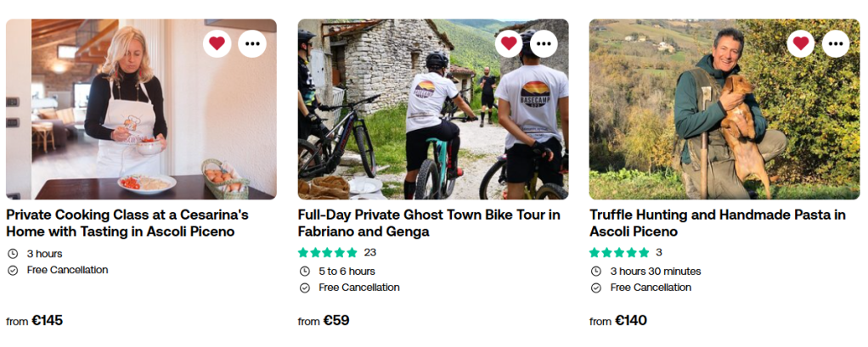Toggle favorite heart on Private Cooking Class card

217,43
